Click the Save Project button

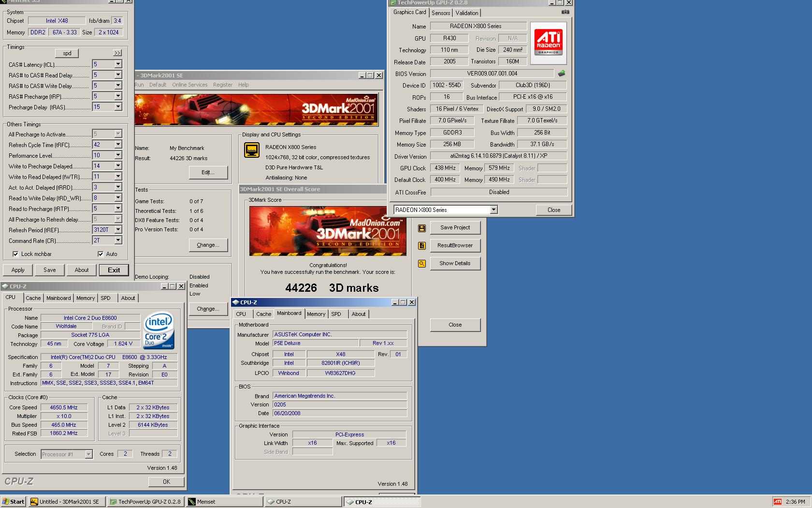(x=455, y=227)
